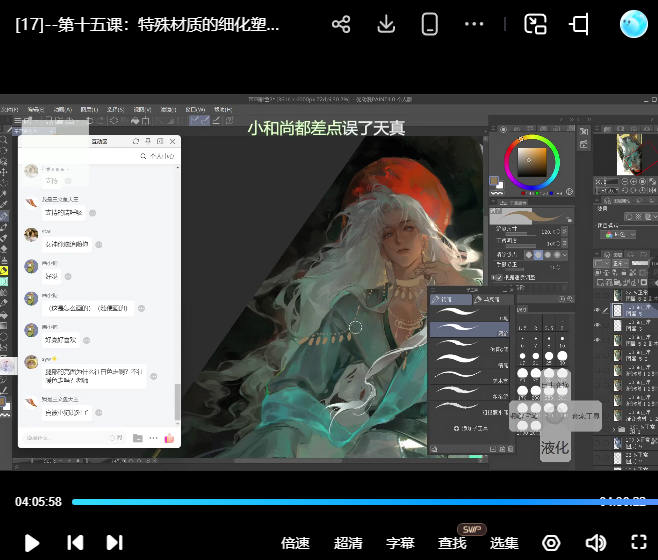Image resolution: width=658 pixels, height=560 pixels.
Task: Click the crop screenshot icon in top bar
Action: tap(579, 24)
